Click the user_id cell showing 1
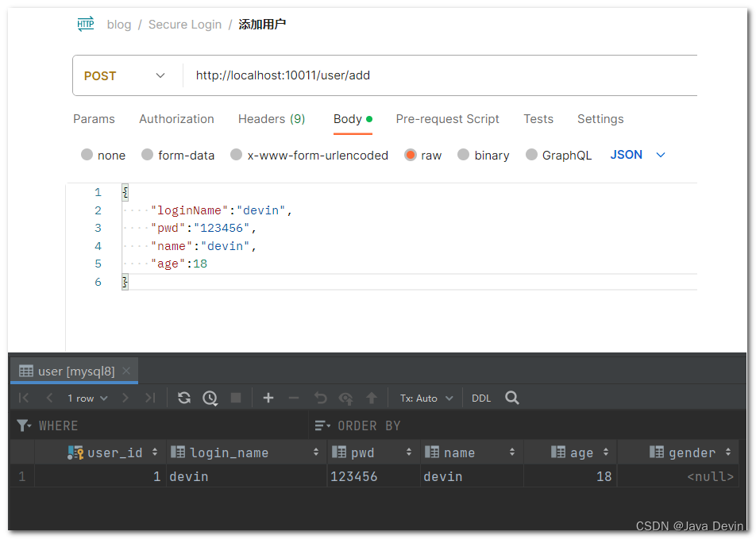 pyautogui.click(x=100, y=476)
